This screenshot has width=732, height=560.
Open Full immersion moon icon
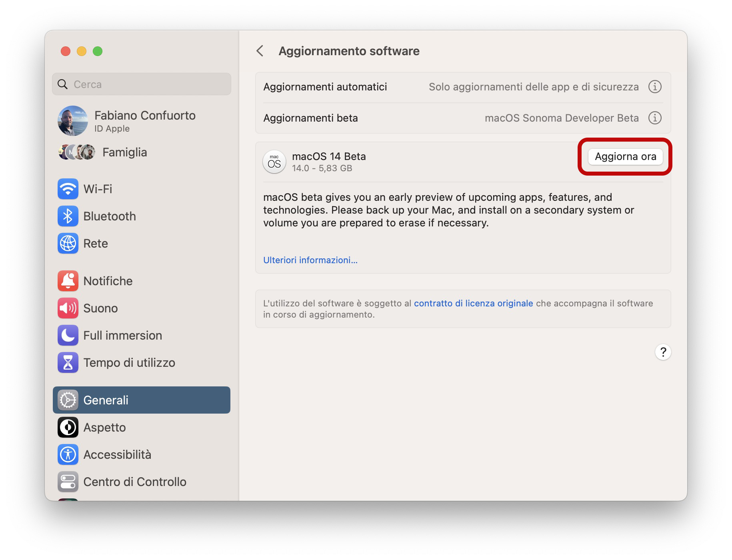pyautogui.click(x=68, y=335)
